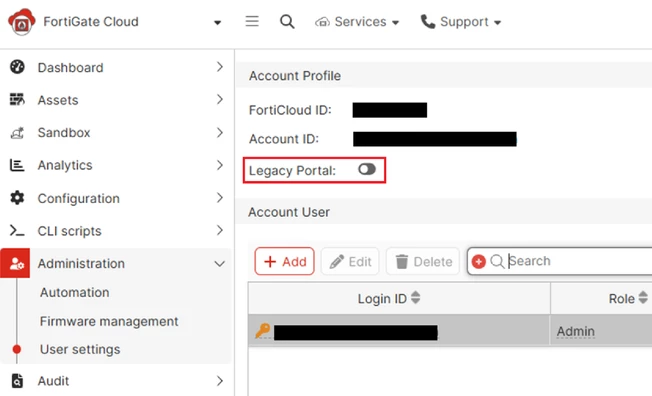The image size is (652, 396).
Task: Click the Audit document icon
Action: pyautogui.click(x=17, y=381)
